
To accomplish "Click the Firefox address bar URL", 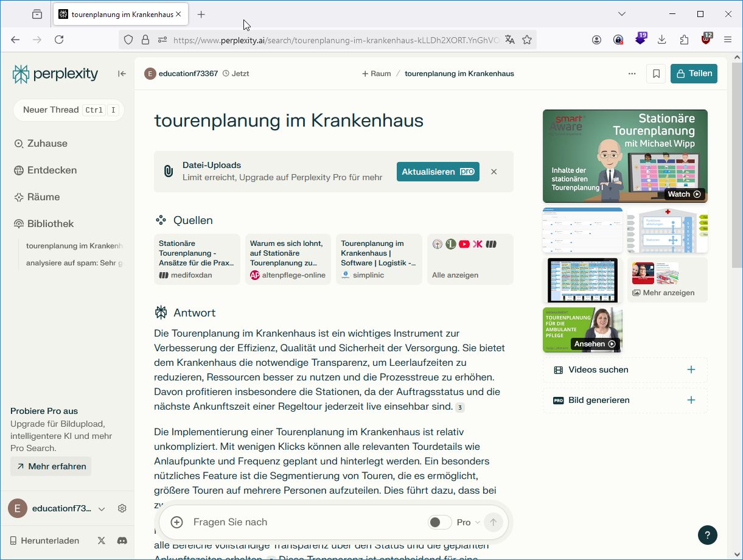I will (337, 40).
